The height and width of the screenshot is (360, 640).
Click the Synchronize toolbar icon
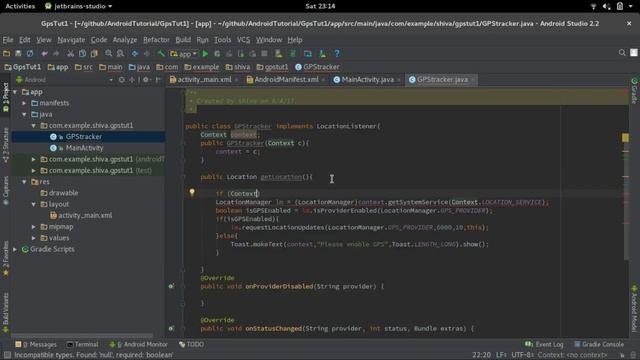(x=30, y=53)
